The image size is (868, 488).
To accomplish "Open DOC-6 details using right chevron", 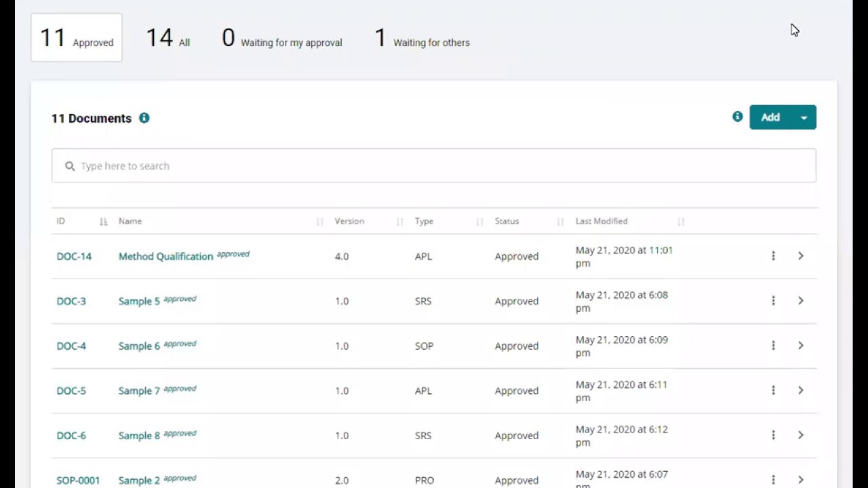I will pyautogui.click(x=801, y=435).
